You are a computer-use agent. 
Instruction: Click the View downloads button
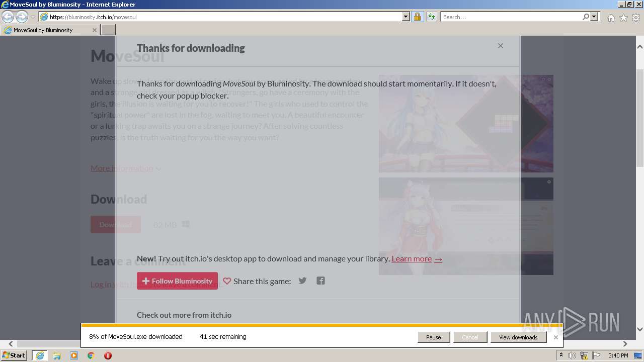518,337
